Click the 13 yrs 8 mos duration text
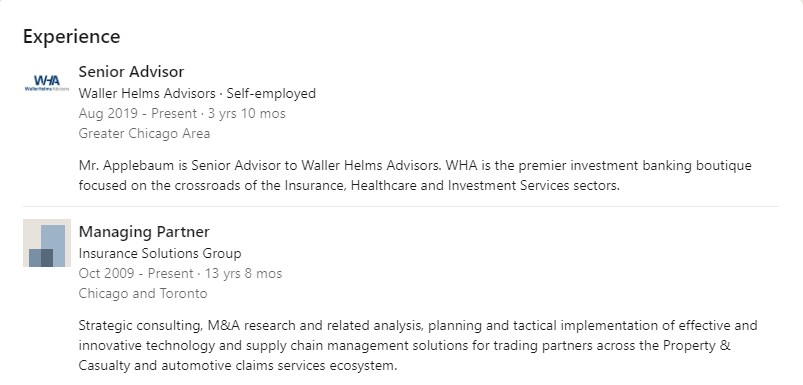 point(243,273)
